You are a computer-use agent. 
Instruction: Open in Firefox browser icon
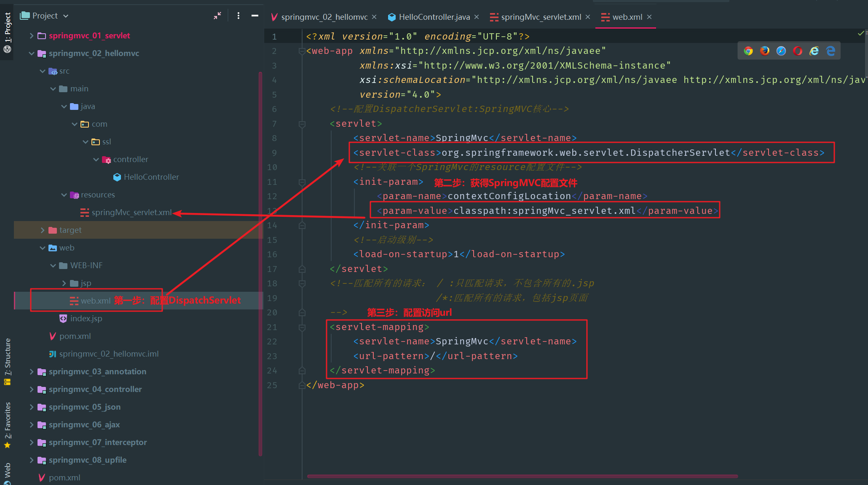click(x=765, y=51)
